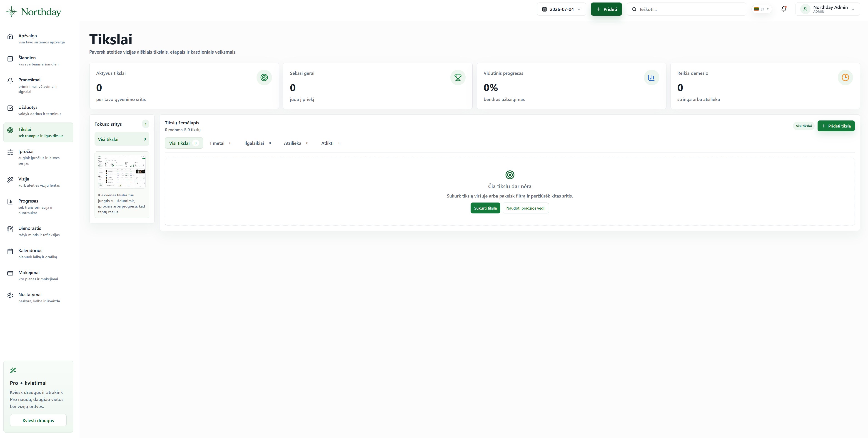Open Mokėjimai card icon in sidebar

click(x=10, y=273)
